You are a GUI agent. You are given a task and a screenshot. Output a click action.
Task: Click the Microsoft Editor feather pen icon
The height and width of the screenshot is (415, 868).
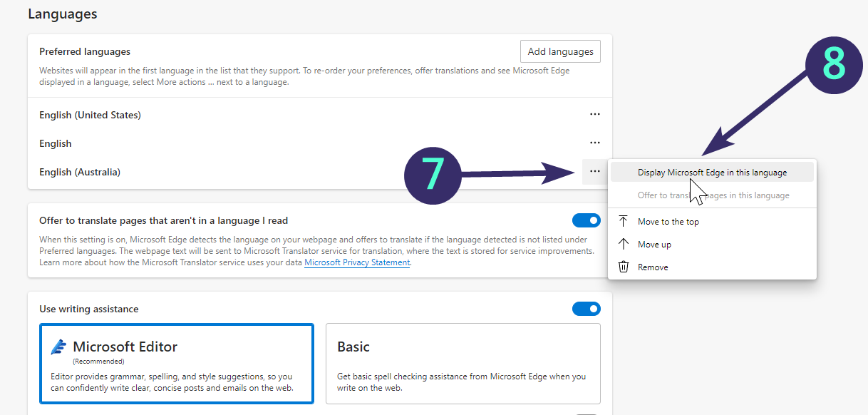(59, 347)
